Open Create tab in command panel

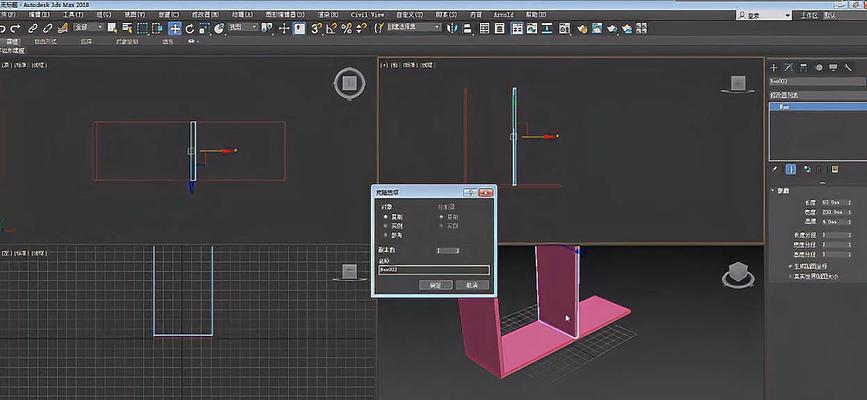[774, 67]
